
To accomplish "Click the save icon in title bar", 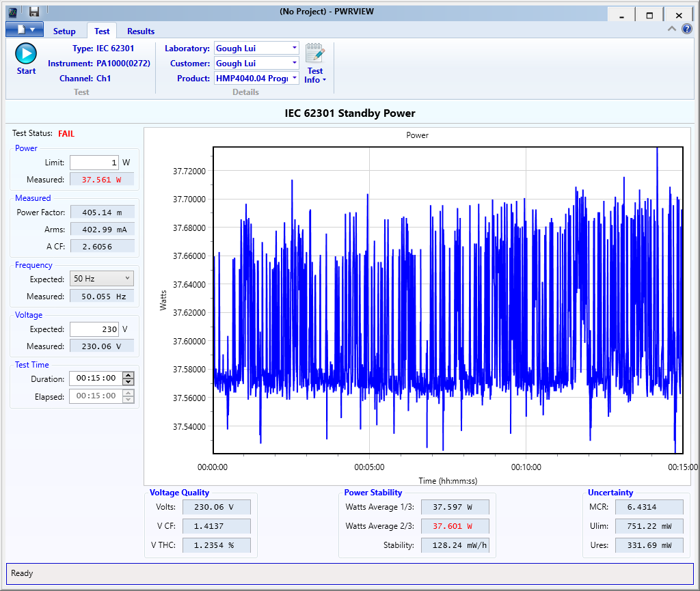I will [33, 12].
